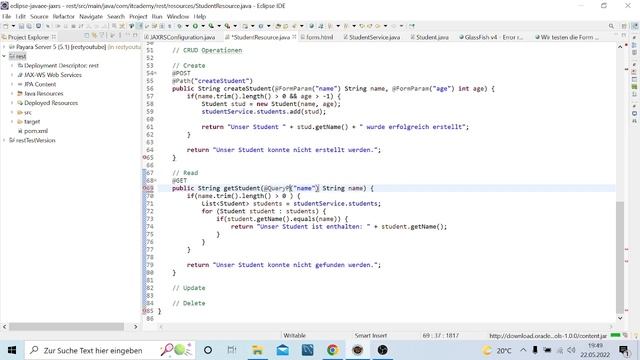
Task: Toggle code folding at line 54
Action: click(155, 73)
